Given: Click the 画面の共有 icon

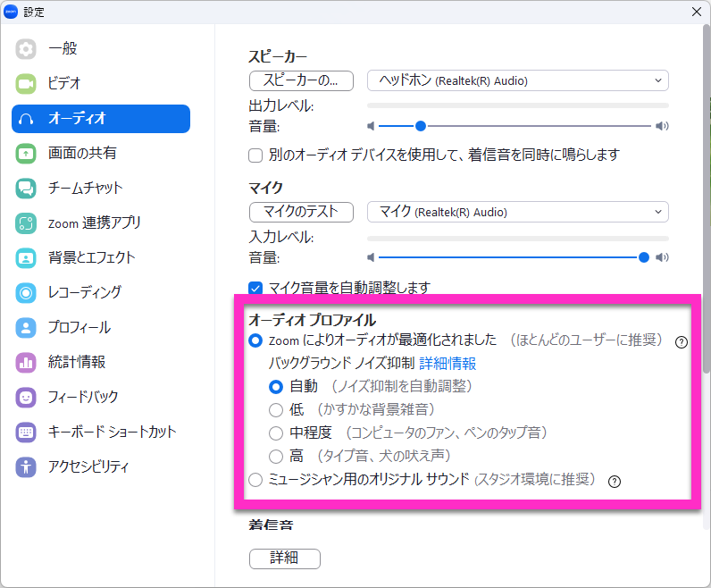Looking at the screenshot, I should point(26,154).
